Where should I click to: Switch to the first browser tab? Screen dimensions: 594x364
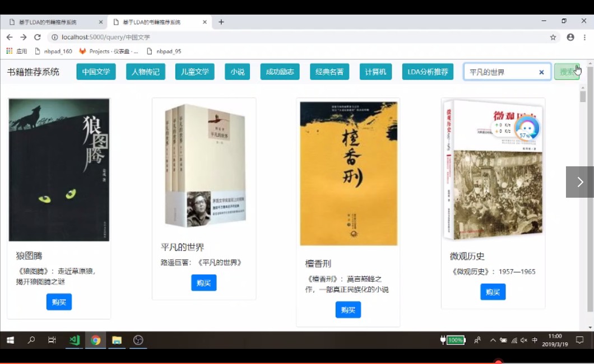55,22
